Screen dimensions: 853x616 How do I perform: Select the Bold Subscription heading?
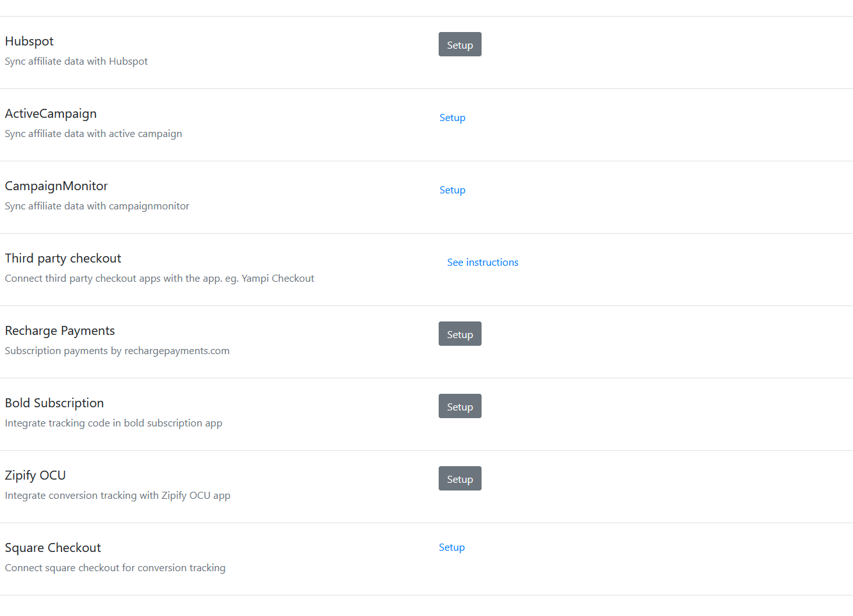tap(54, 403)
